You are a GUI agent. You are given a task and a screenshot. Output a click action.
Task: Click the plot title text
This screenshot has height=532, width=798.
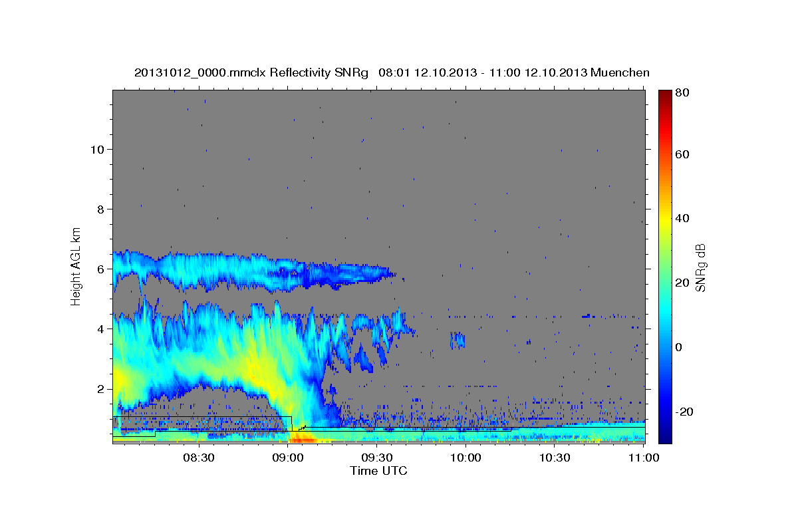coord(392,72)
